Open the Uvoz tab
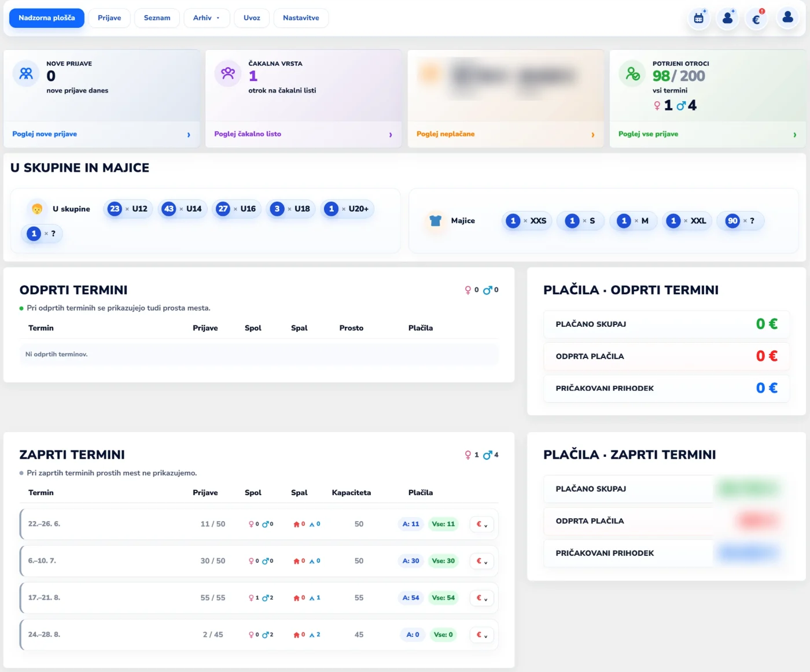The width and height of the screenshot is (810, 672). pos(252,18)
